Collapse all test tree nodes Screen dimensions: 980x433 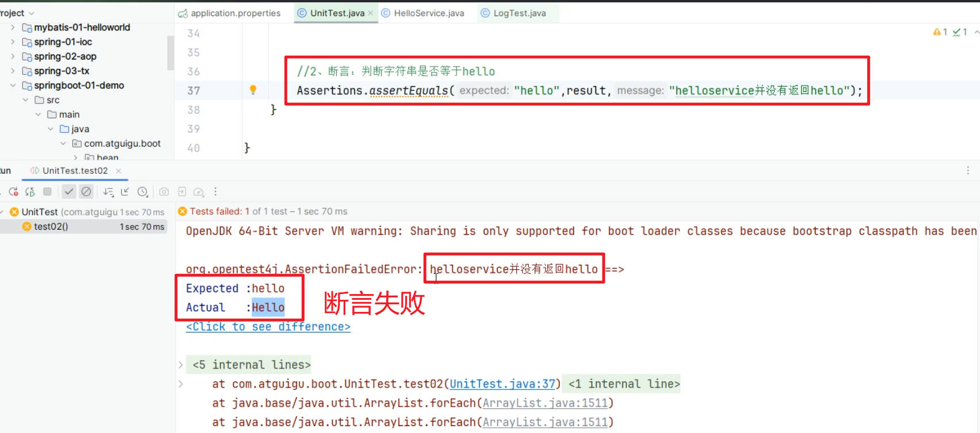point(125,192)
